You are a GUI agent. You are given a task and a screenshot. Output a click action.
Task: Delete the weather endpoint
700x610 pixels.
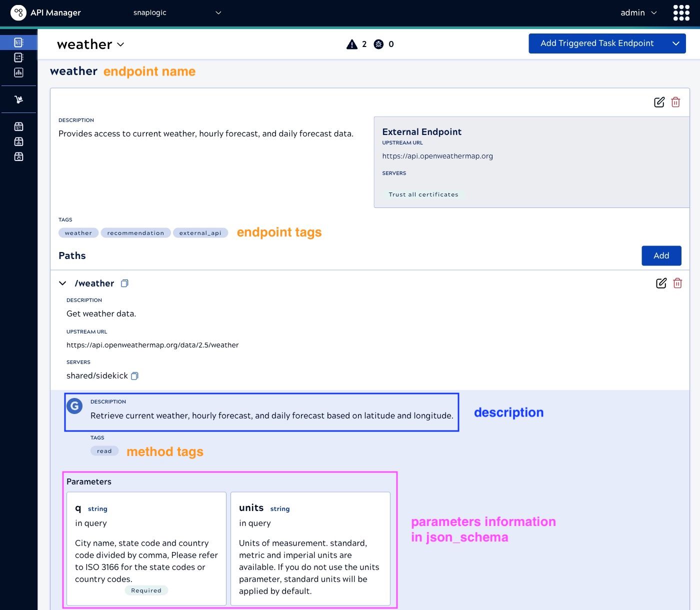pos(675,102)
